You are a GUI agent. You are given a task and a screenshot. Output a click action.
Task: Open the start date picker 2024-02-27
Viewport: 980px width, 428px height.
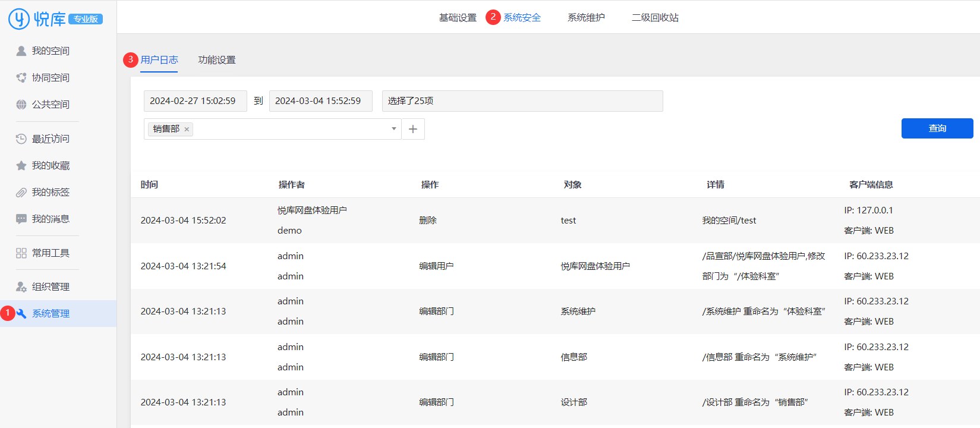coord(195,101)
